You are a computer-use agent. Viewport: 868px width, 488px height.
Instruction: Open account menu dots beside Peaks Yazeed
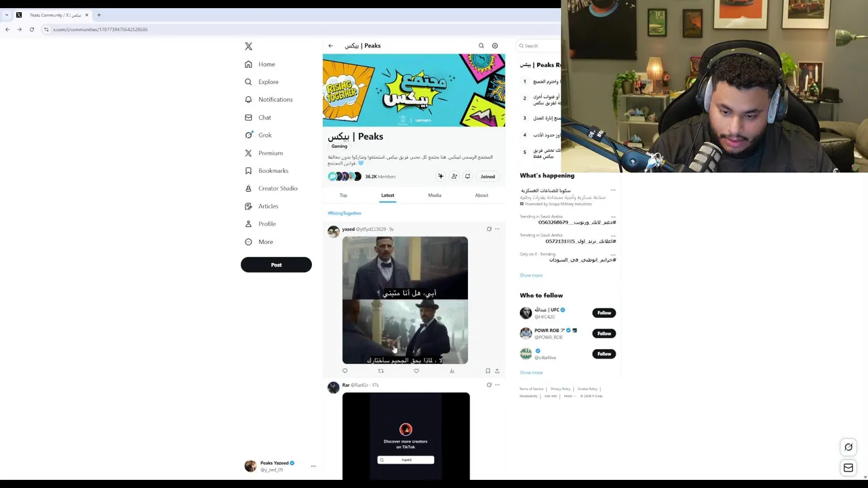tap(313, 466)
